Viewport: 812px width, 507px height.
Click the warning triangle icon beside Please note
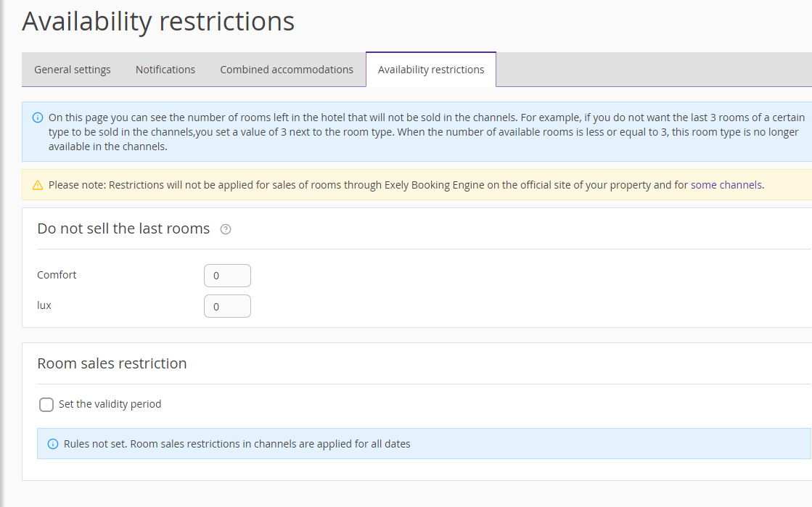pos(38,185)
